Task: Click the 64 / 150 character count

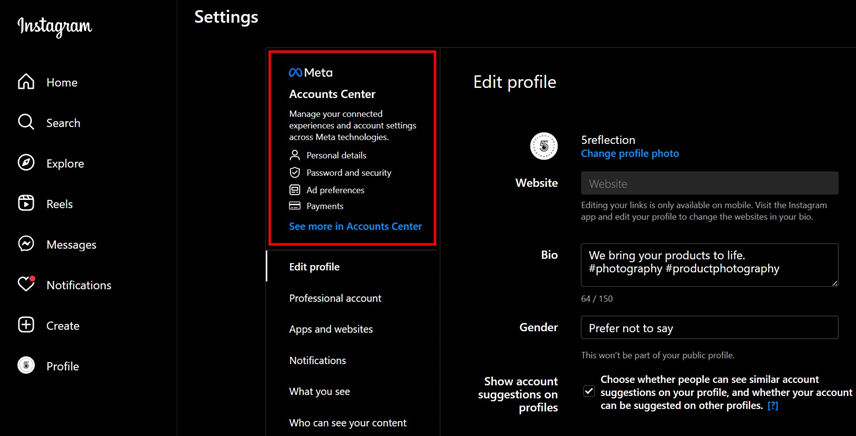Action: [x=597, y=298]
